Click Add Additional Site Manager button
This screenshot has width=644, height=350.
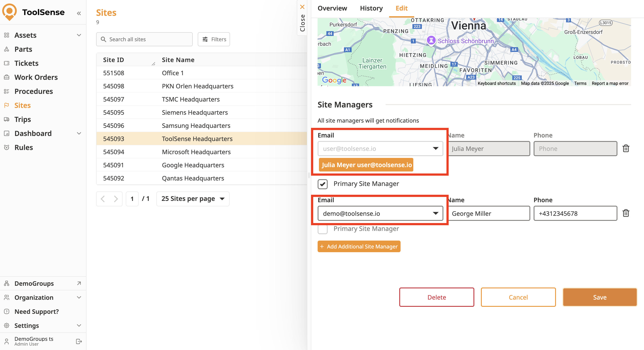point(359,246)
